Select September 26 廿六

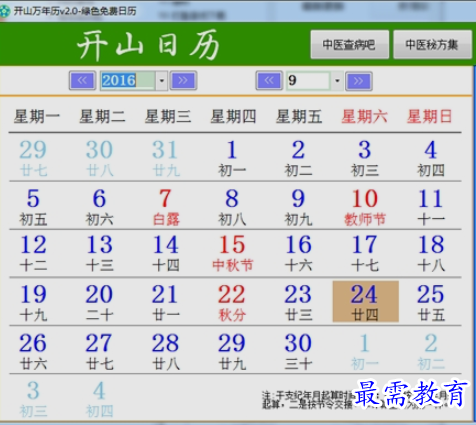pos(33,351)
